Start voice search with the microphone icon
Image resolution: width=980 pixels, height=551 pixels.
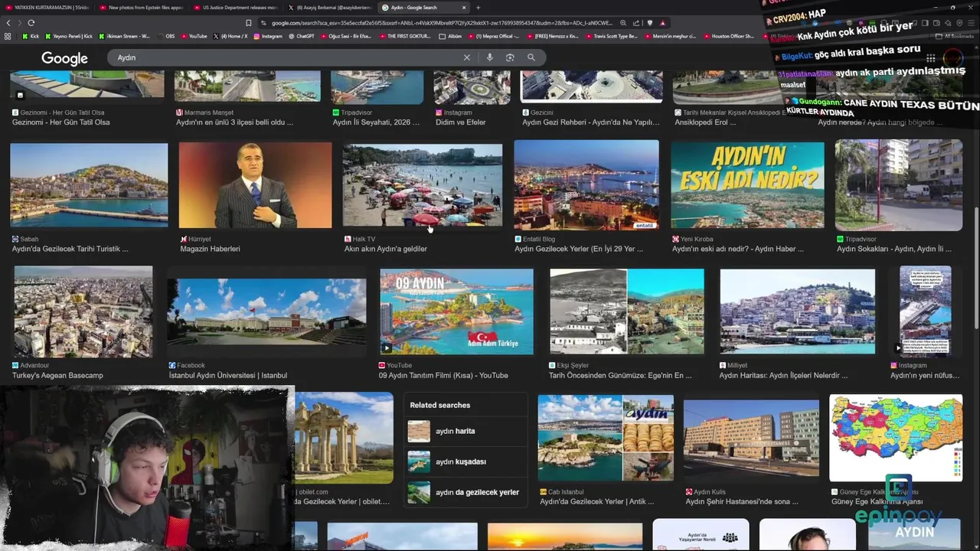[x=489, y=57]
